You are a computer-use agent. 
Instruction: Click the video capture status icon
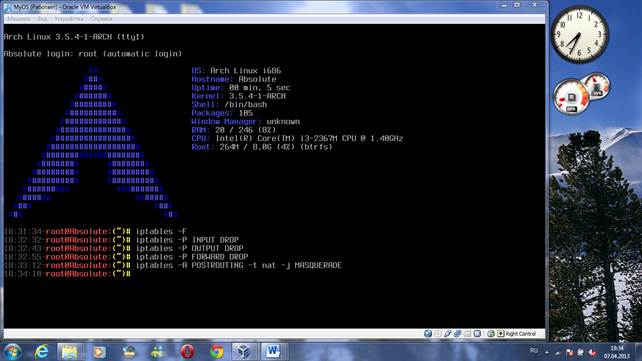pos(477,334)
